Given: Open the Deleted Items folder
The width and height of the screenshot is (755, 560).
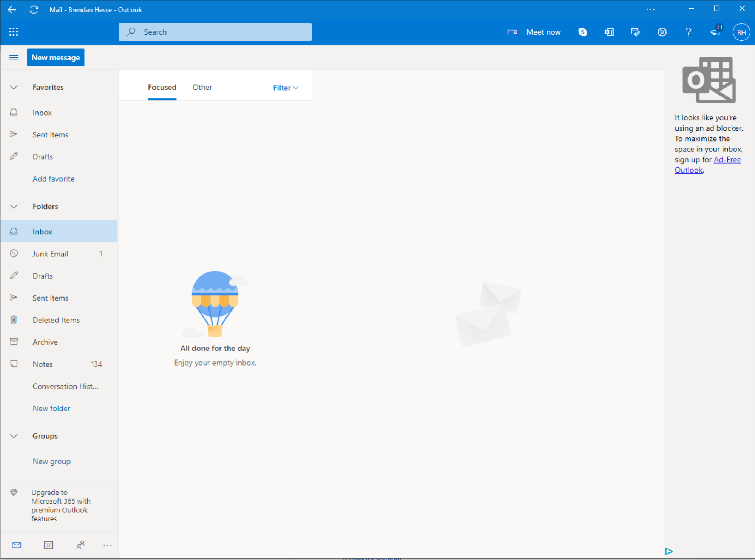Looking at the screenshot, I should click(59, 320).
